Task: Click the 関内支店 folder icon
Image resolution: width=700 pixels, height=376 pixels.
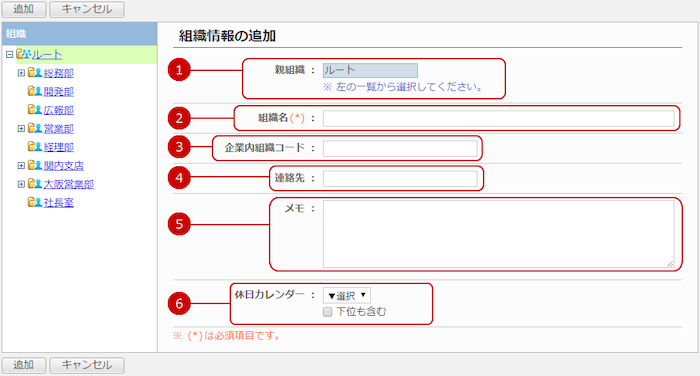Action: pyautogui.click(x=35, y=166)
